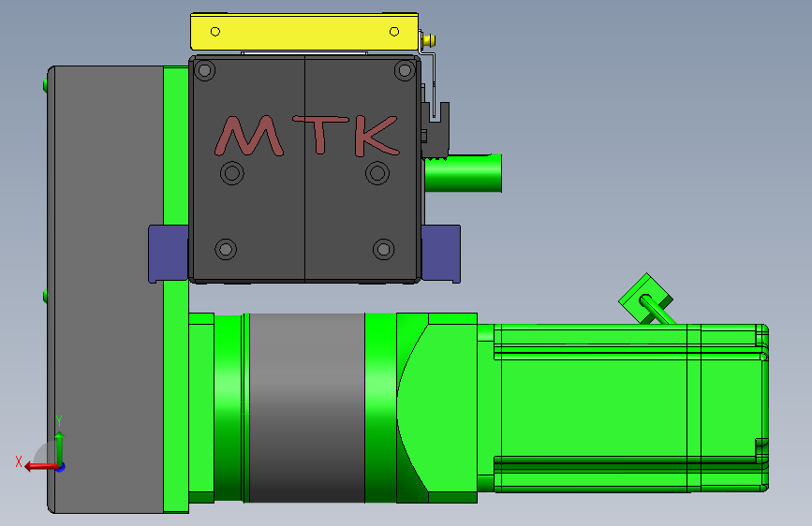Pick the top-left counterbore hole on black housing
The image size is (812, 526).
click(x=204, y=70)
